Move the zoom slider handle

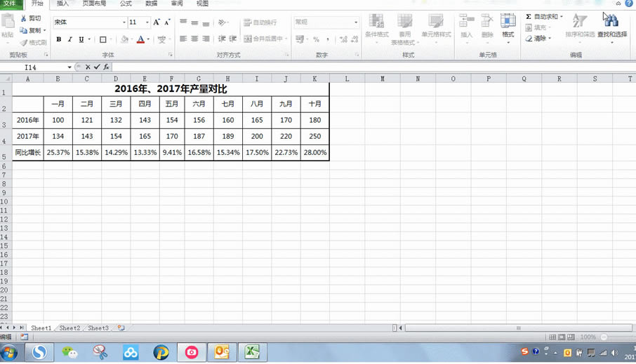604,337
